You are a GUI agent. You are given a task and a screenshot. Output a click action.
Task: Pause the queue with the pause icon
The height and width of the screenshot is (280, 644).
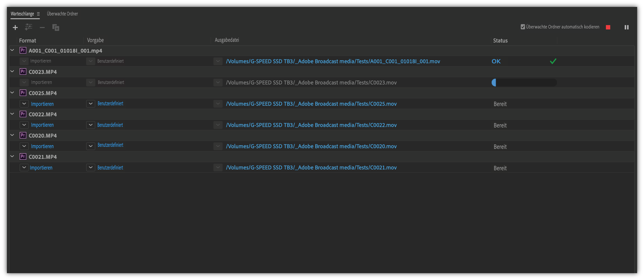[x=626, y=27]
